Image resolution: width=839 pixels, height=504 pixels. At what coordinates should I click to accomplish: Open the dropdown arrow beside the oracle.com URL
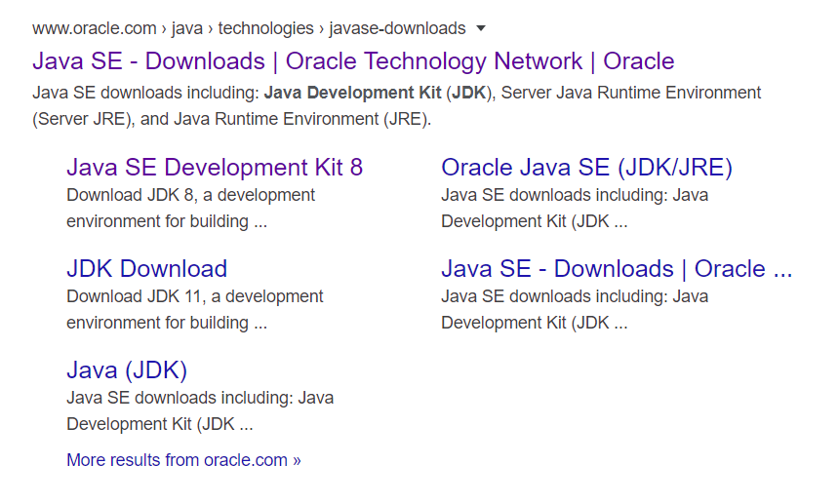click(x=481, y=28)
